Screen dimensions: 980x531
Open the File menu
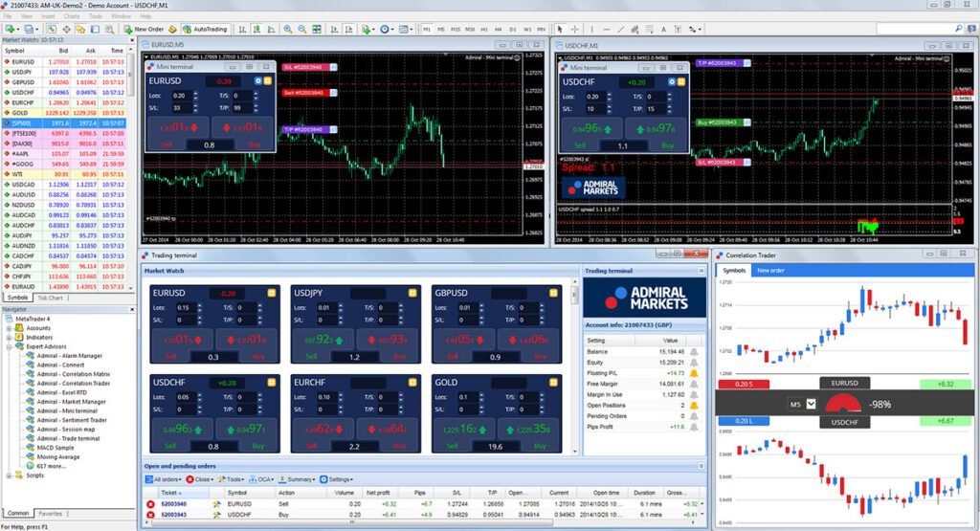click(x=8, y=15)
